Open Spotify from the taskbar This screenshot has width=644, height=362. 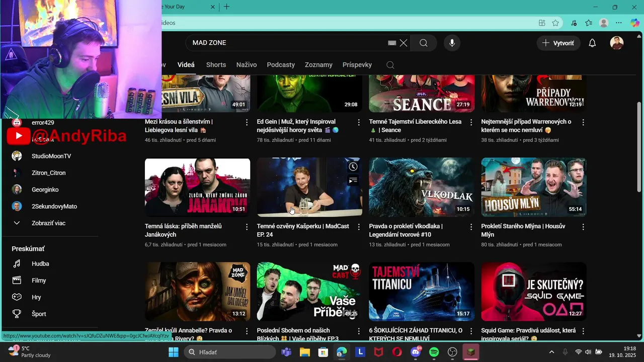[x=434, y=352]
